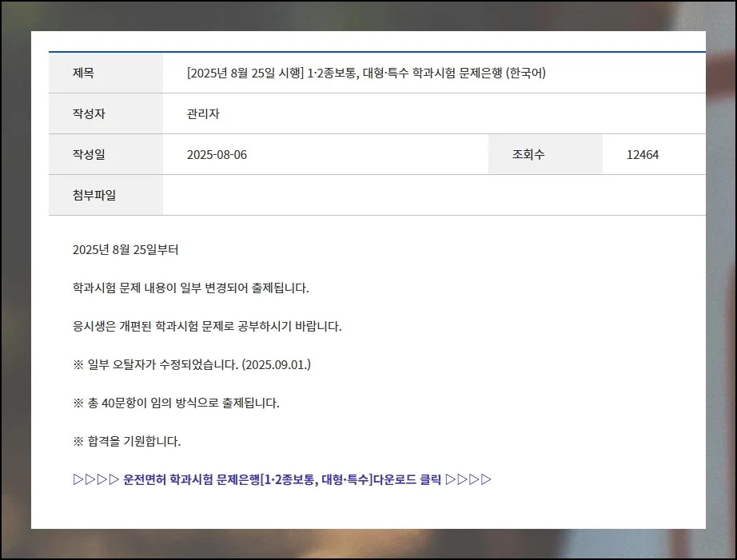Click the left ▷▷▷▷ arrows before the download link
737x560 pixels.
(96, 479)
